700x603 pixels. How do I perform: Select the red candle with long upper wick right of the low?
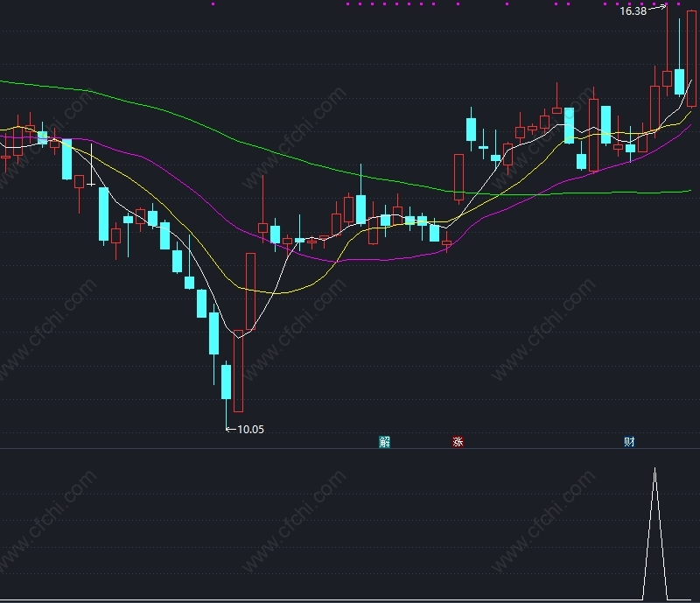(x=262, y=228)
